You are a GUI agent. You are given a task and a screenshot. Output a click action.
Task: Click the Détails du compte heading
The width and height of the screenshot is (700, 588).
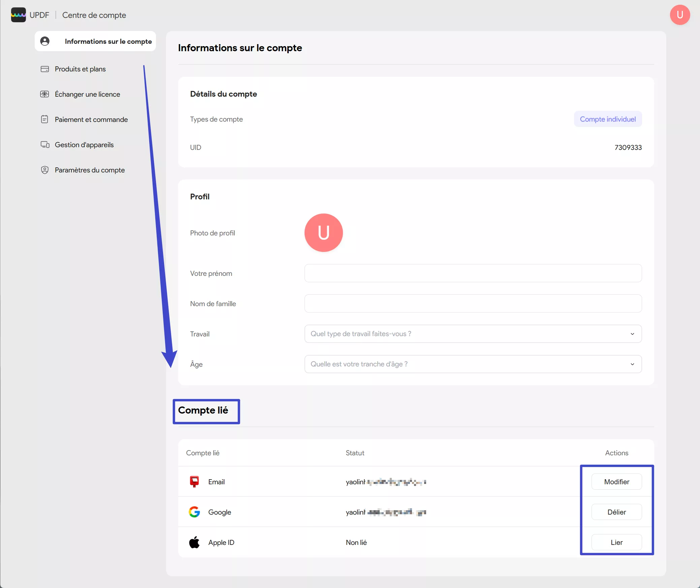(223, 94)
